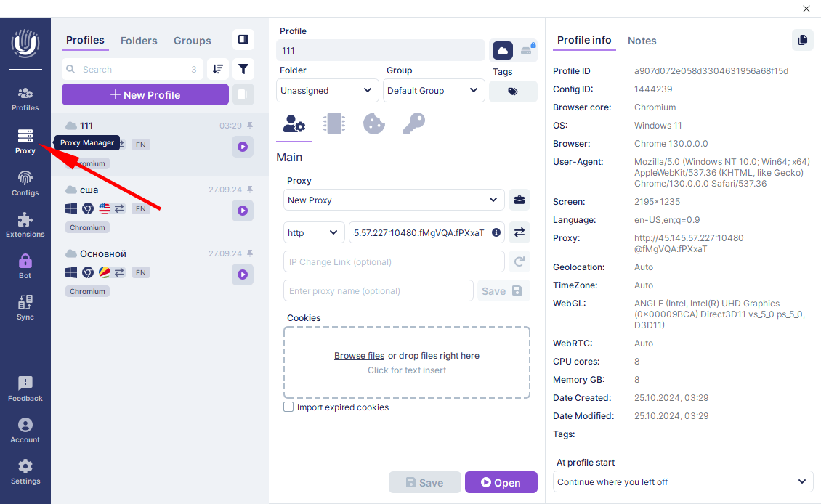This screenshot has height=504, width=821.
Task: Enable Import expired cookies checkbox
Action: click(x=288, y=407)
